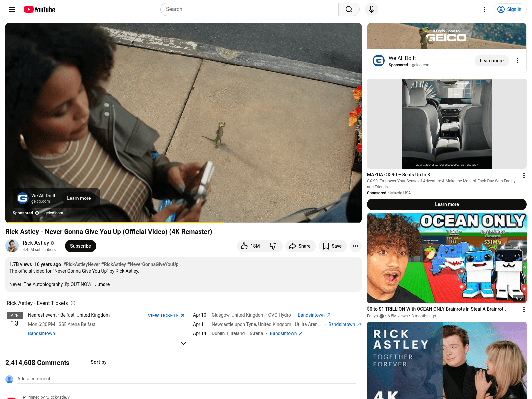Click info icon next to Sponsored label
Screen dimensions: 532x399
pyautogui.click(x=37, y=213)
